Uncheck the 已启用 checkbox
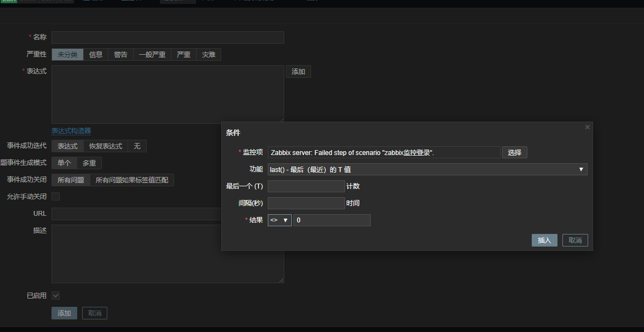644x332 pixels. tap(56, 296)
